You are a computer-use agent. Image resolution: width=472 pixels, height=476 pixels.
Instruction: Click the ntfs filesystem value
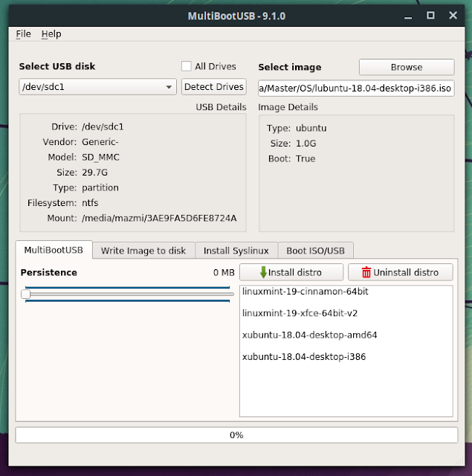[90, 203]
